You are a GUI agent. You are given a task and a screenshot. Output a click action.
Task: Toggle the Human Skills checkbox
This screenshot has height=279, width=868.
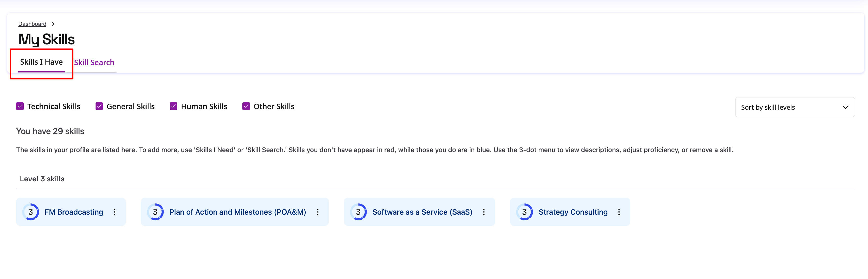click(x=174, y=107)
